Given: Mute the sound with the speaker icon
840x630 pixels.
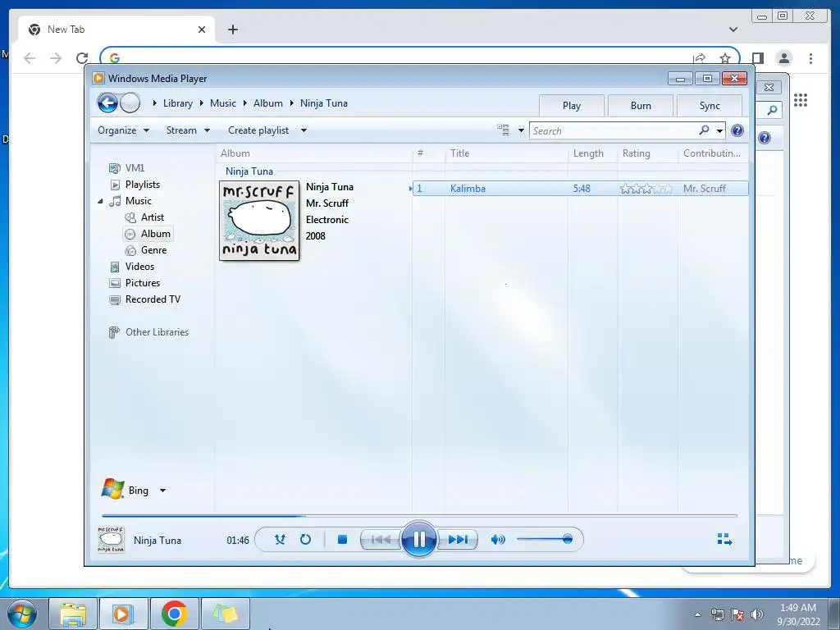Looking at the screenshot, I should [498, 540].
